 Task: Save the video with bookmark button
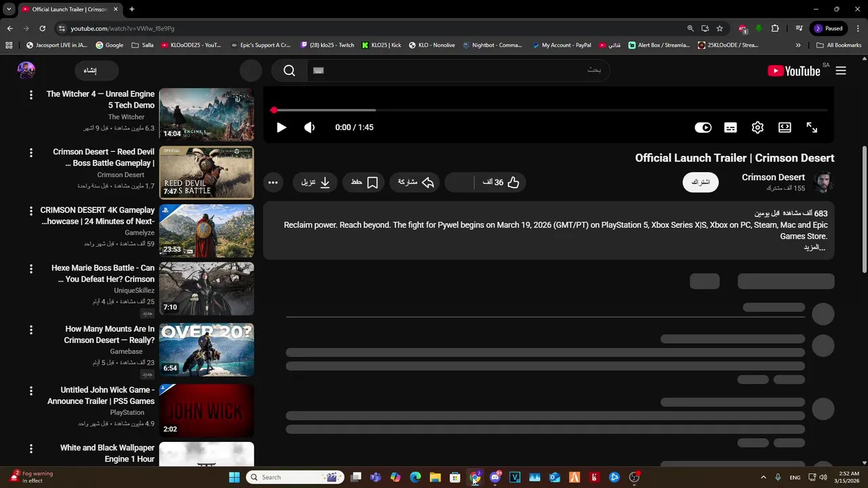click(x=363, y=182)
